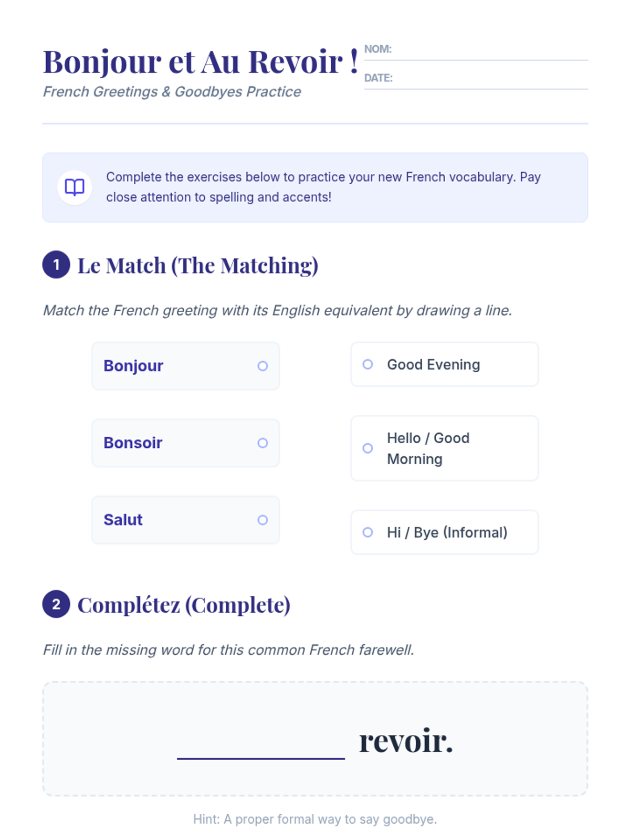Click the number 2 section badge

56,604
